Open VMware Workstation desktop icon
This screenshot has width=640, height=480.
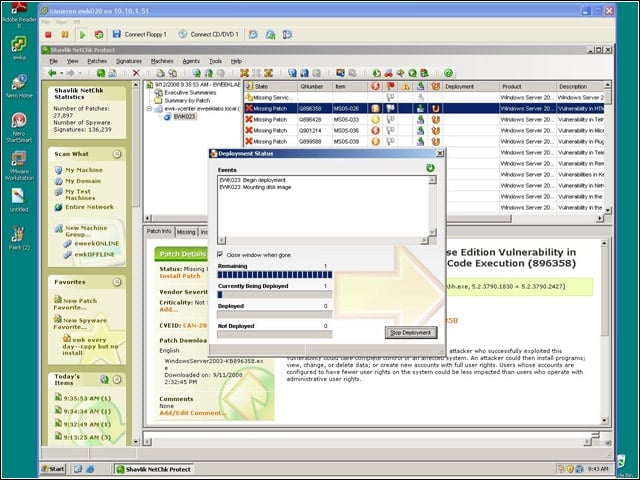point(19,166)
